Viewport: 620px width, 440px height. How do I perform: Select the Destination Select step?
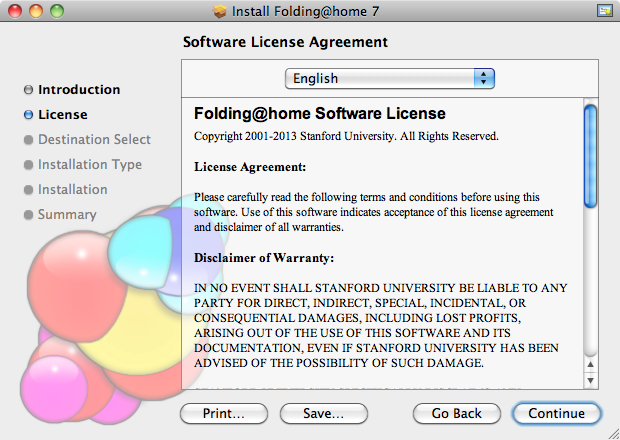click(x=94, y=140)
